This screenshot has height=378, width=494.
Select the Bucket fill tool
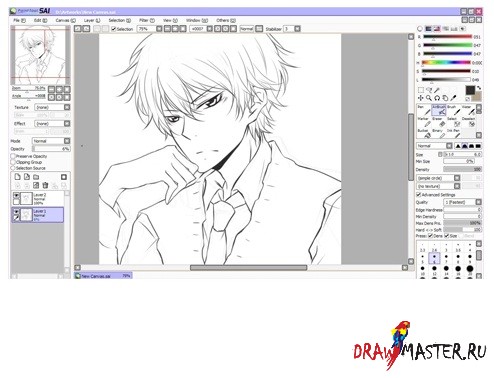click(424, 134)
